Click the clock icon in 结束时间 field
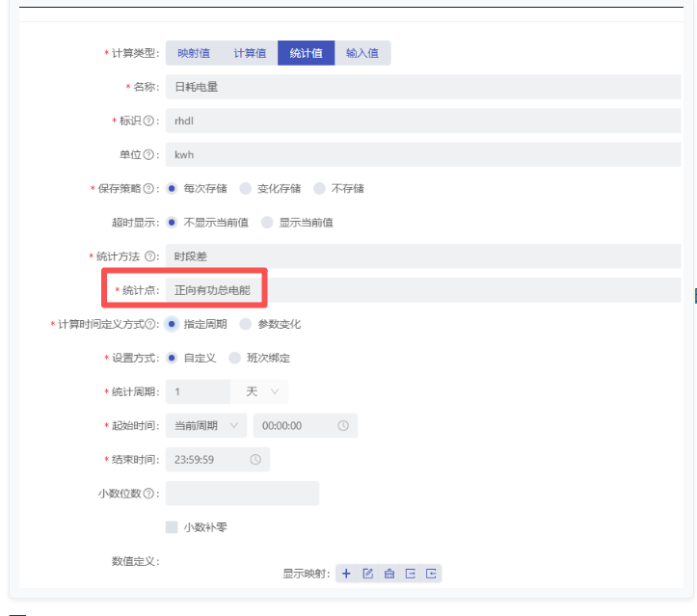697x616 pixels. coord(255,460)
